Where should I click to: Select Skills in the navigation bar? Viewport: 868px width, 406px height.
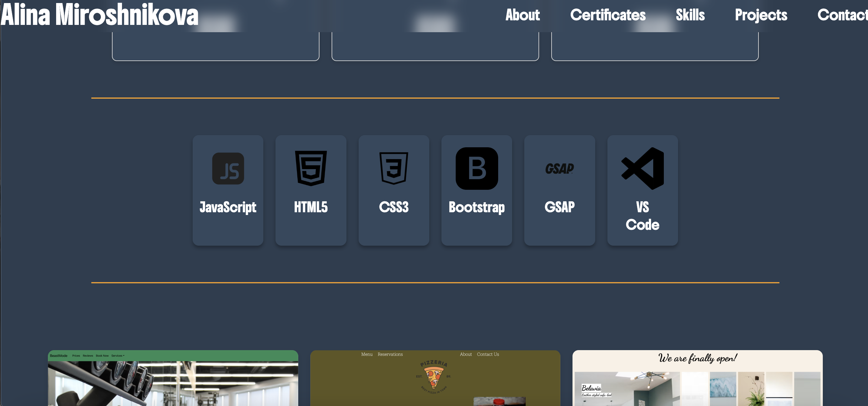pyautogui.click(x=690, y=15)
